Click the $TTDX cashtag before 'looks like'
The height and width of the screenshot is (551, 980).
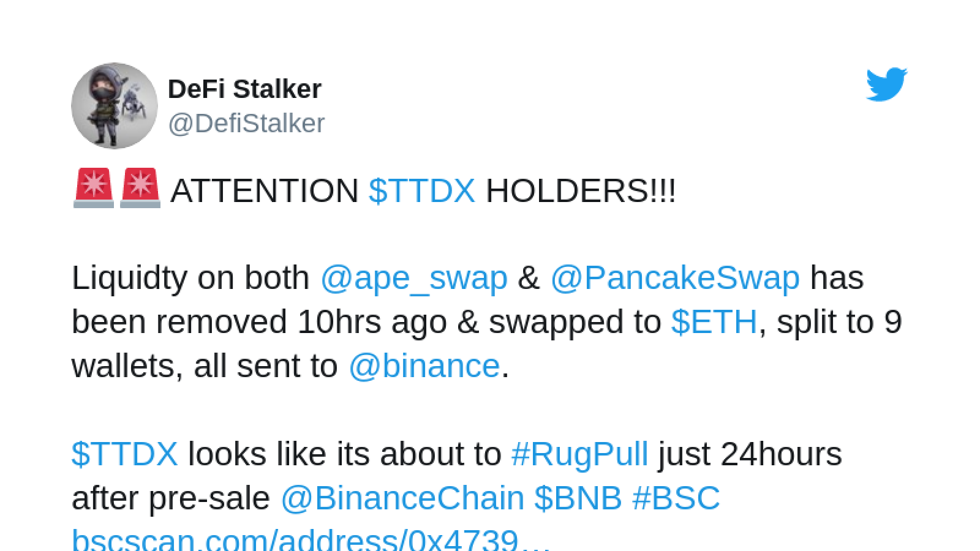pyautogui.click(x=124, y=454)
